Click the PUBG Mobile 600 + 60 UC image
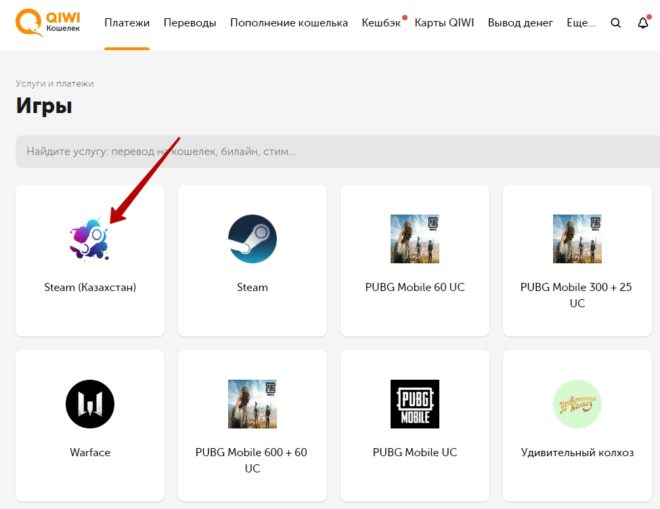This screenshot has height=509, width=660. 252,404
